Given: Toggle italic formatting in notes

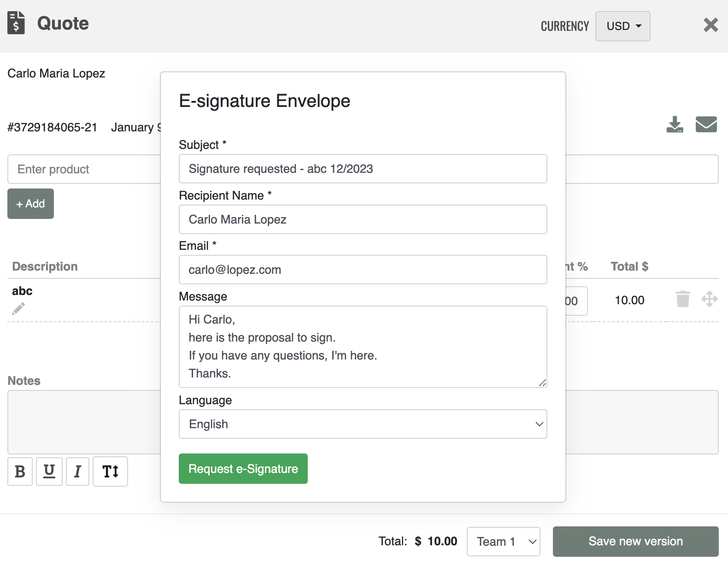Looking at the screenshot, I should [x=77, y=472].
